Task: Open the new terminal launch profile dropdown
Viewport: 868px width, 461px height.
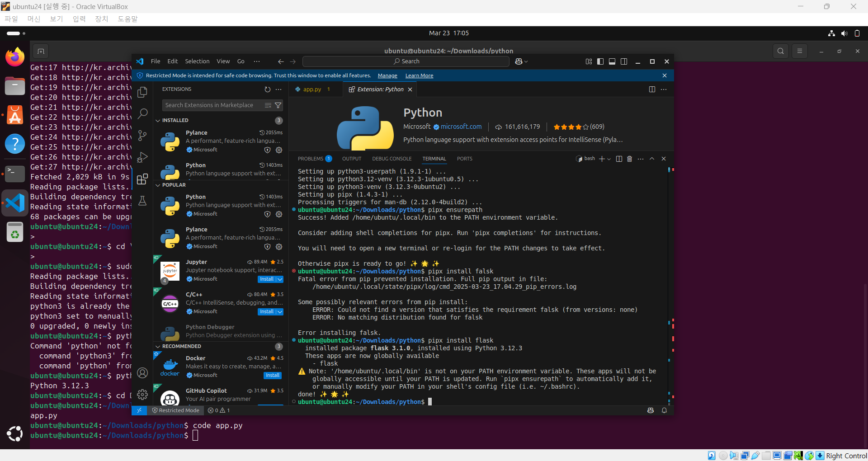Action: 609,159
